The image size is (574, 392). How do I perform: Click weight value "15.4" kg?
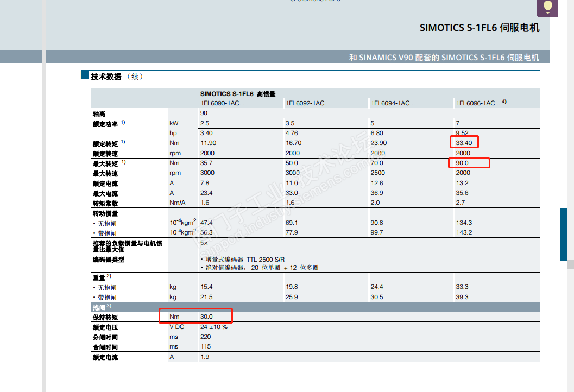tap(206, 287)
